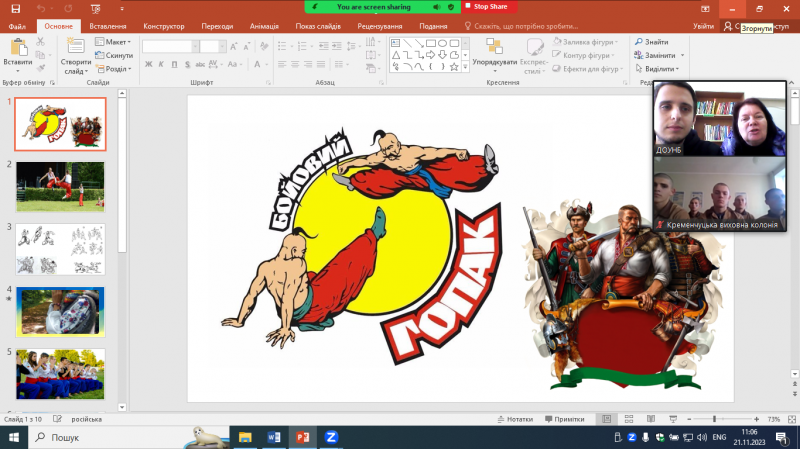Click fit slide to window icon
Viewport: 800px width, 449px height.
792,419
